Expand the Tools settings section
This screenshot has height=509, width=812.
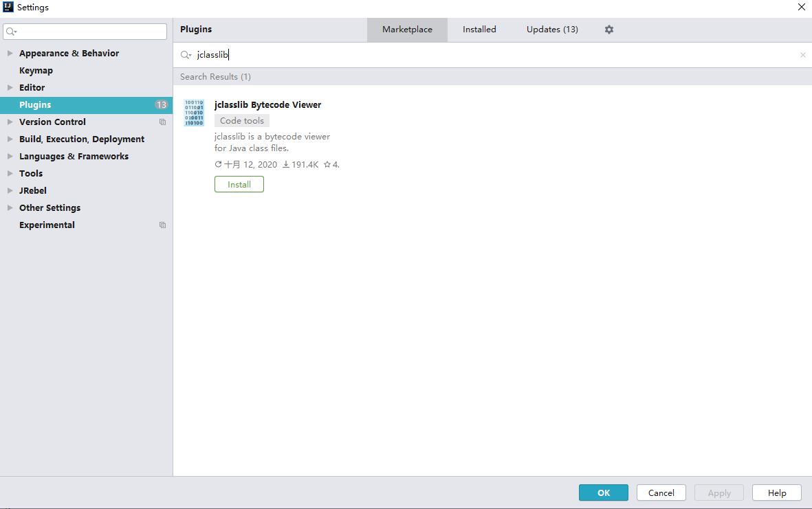pos(10,173)
